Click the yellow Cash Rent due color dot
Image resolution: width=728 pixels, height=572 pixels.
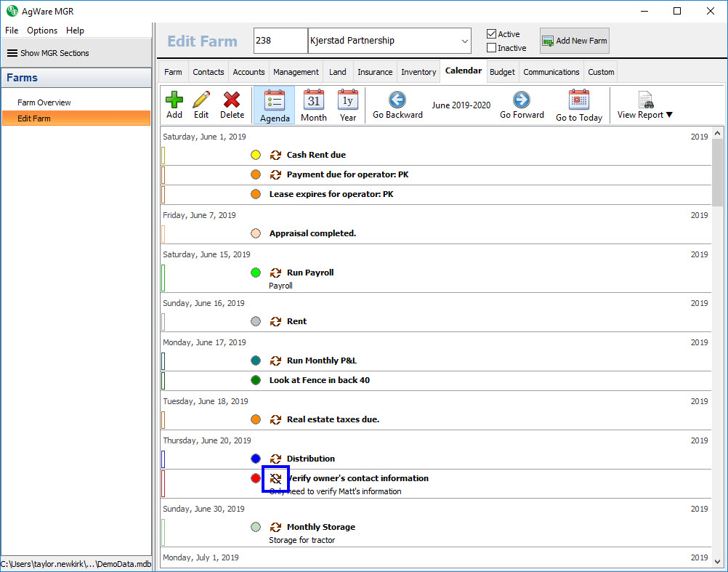pos(256,155)
